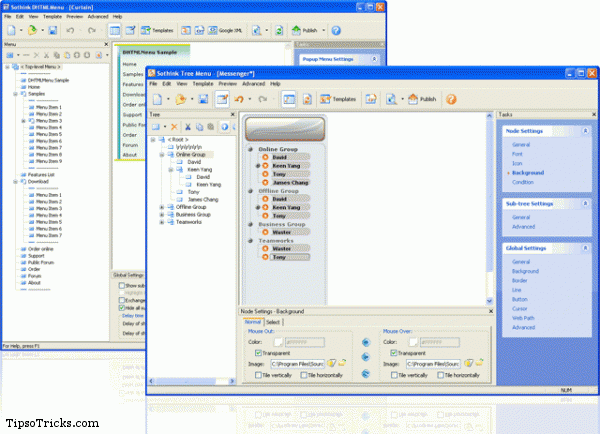Click Save disk icon in Tree Menu toolbar

[x=203, y=100]
